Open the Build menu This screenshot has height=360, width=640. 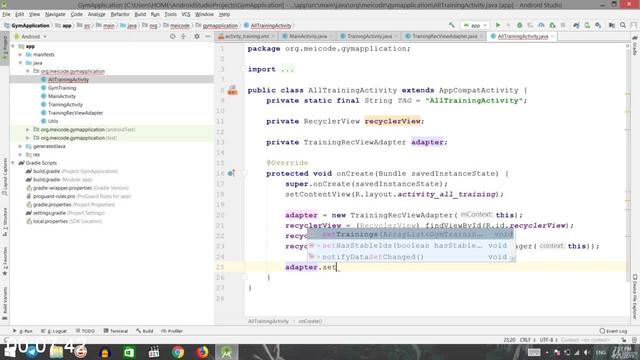pos(140,14)
